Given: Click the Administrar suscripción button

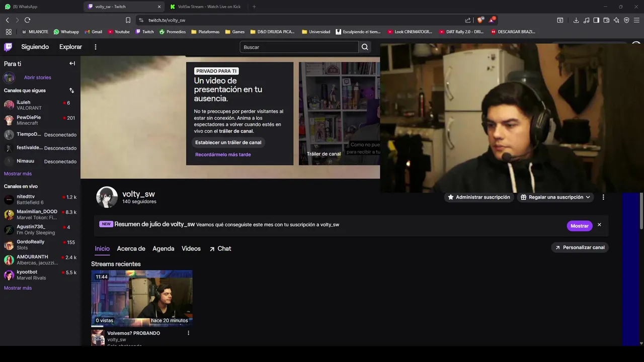Looking at the screenshot, I should 479,197.
